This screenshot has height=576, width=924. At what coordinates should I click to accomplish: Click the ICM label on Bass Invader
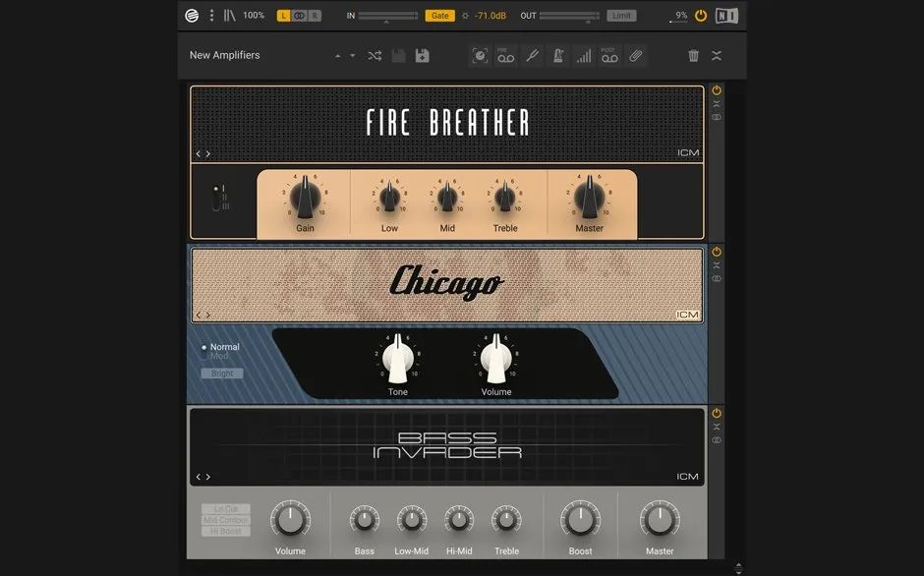688,477
